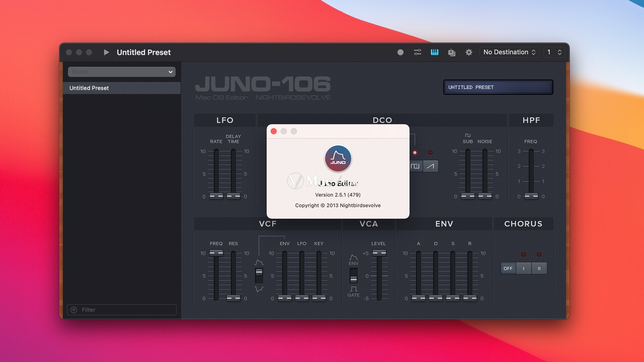Select Untitled Preset in the sidebar
The height and width of the screenshot is (362, 644).
click(x=121, y=88)
